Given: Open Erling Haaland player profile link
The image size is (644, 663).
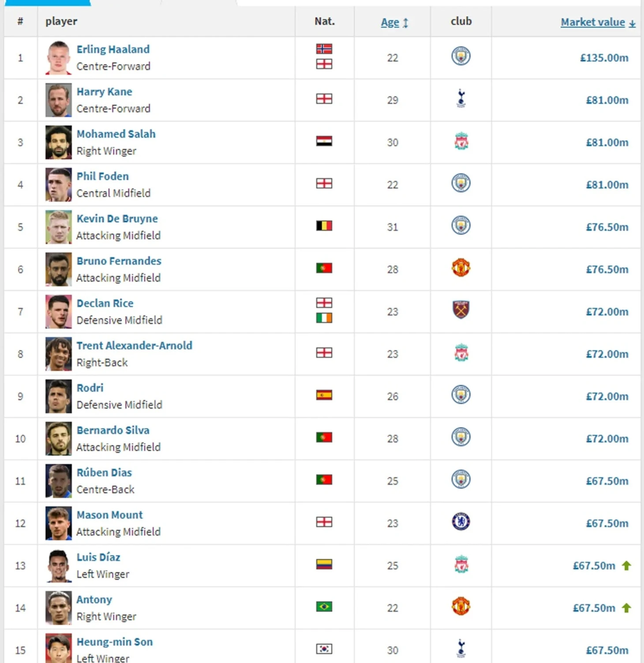Looking at the screenshot, I should [x=113, y=49].
